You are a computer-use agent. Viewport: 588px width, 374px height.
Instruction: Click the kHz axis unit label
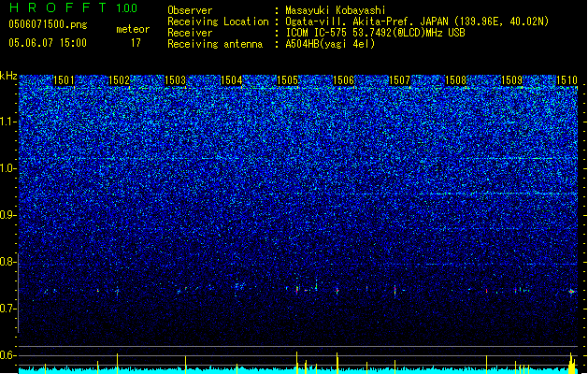click(x=8, y=76)
